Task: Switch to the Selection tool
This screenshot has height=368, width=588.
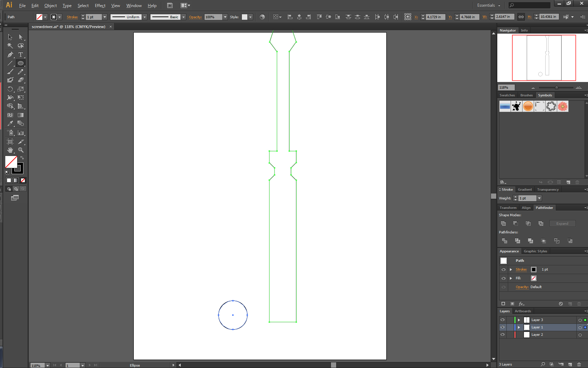Action: [x=10, y=37]
